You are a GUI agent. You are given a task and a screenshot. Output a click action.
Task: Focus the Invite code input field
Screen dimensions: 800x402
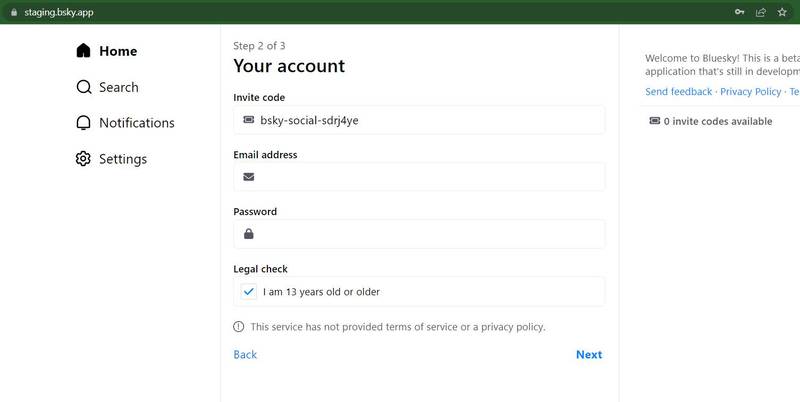point(419,120)
